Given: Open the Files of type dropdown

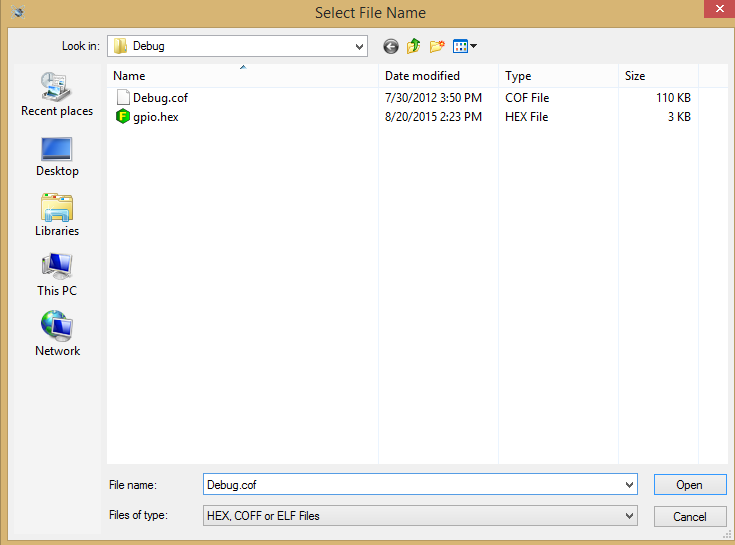Looking at the screenshot, I should click(x=629, y=516).
